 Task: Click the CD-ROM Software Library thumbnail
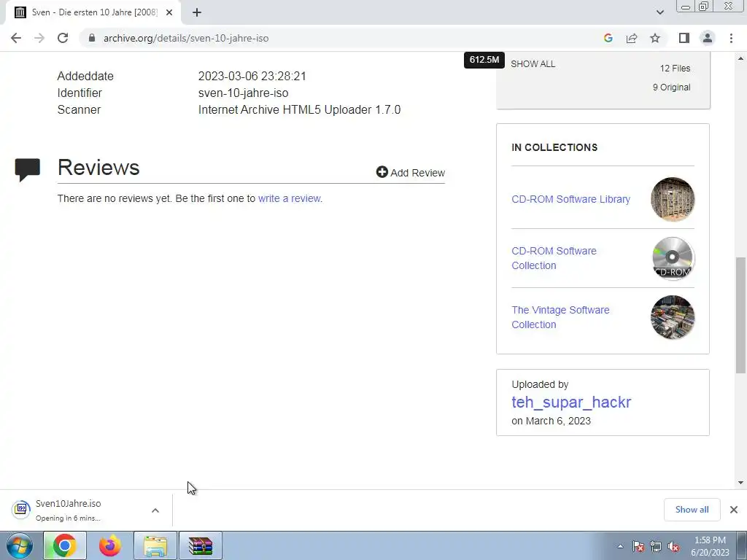pyautogui.click(x=672, y=199)
